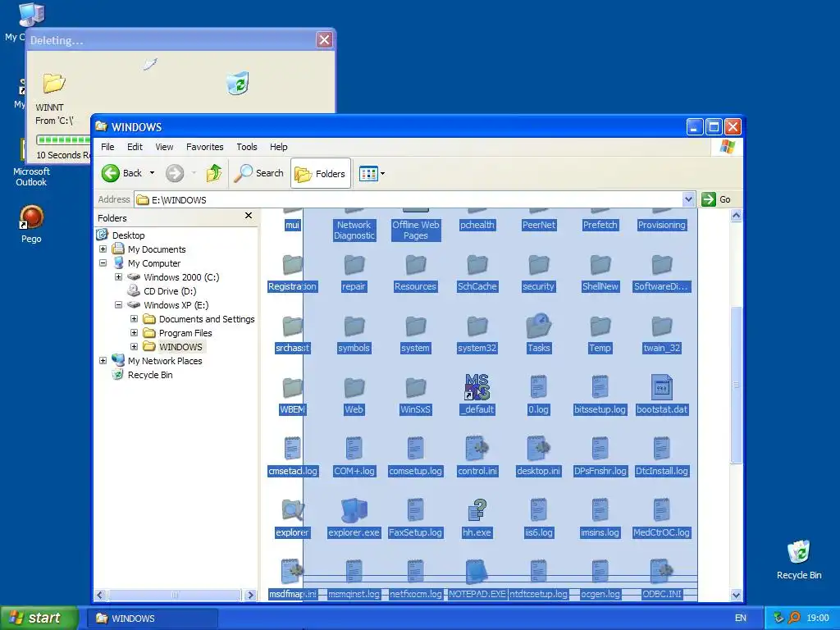Collapse My Computer tree node
Screen dimensions: 840x630
tap(103, 263)
